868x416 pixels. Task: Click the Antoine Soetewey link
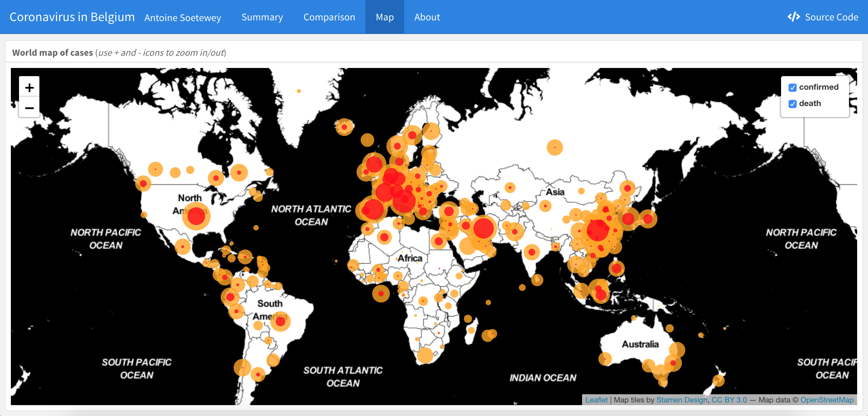182,18
